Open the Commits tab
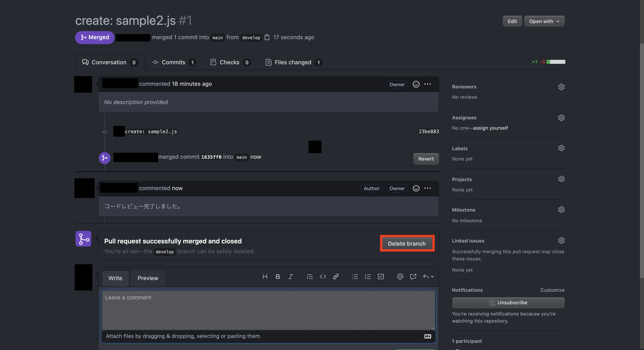The height and width of the screenshot is (350, 644). click(173, 62)
